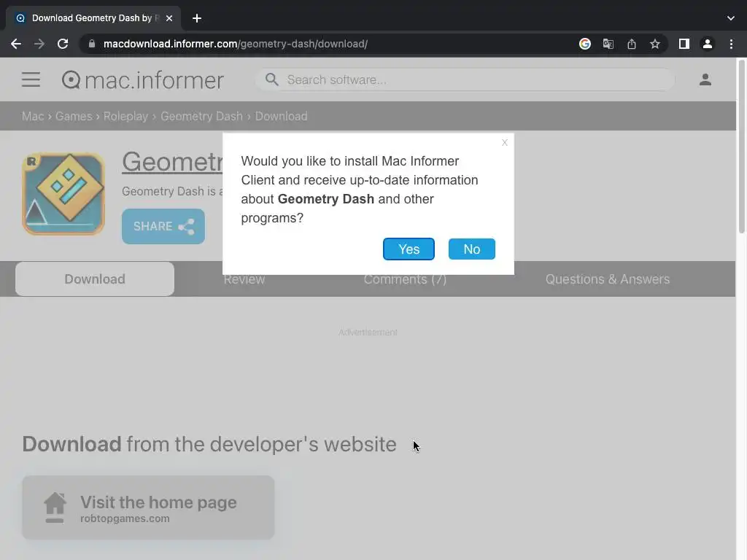Click the share page icon
This screenshot has height=560, width=747.
[x=631, y=44]
